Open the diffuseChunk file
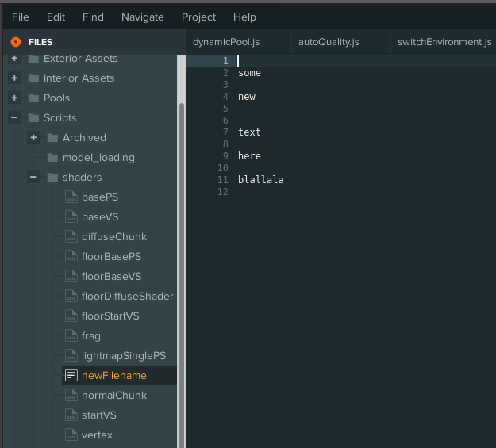This screenshot has width=496, height=448. pos(114,237)
